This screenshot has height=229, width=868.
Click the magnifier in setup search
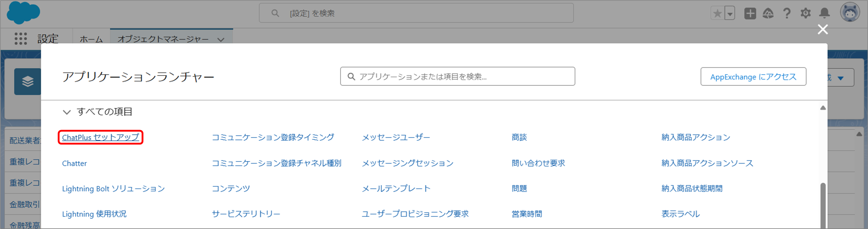pyautogui.click(x=275, y=13)
